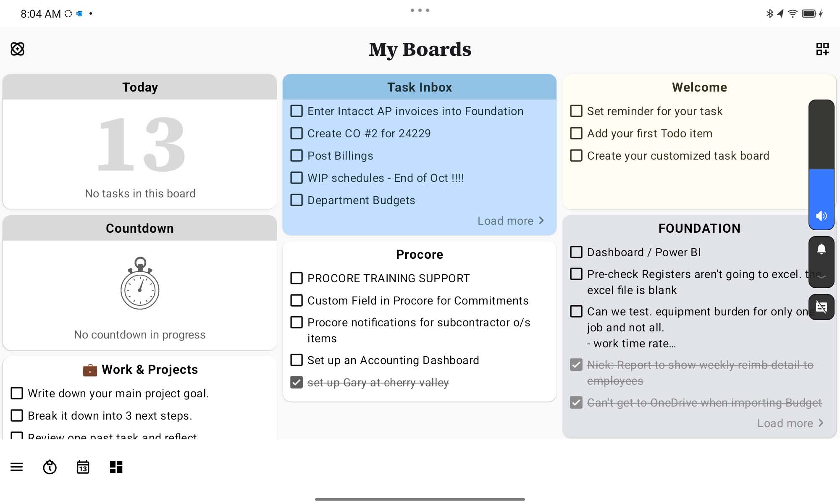
Task: Load more tasks in FOUNDATION board
Action: [790, 423]
